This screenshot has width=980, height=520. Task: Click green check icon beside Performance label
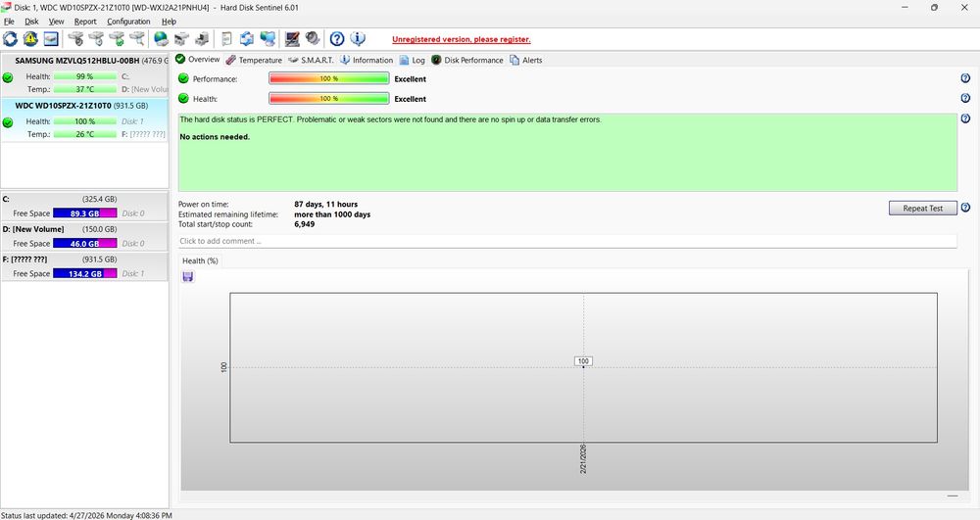(x=184, y=78)
